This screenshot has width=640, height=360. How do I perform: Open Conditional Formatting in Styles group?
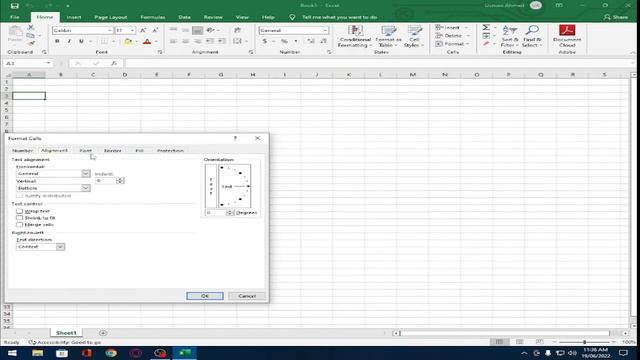pyautogui.click(x=355, y=36)
